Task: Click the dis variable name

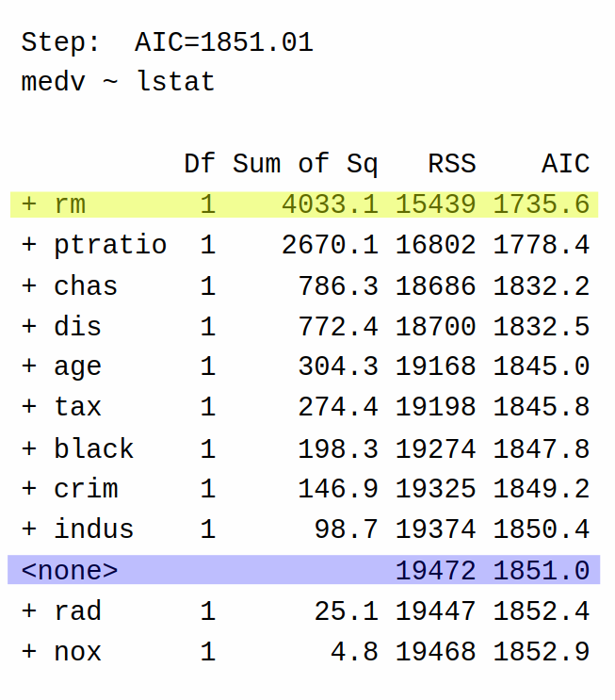Action: click(77, 326)
